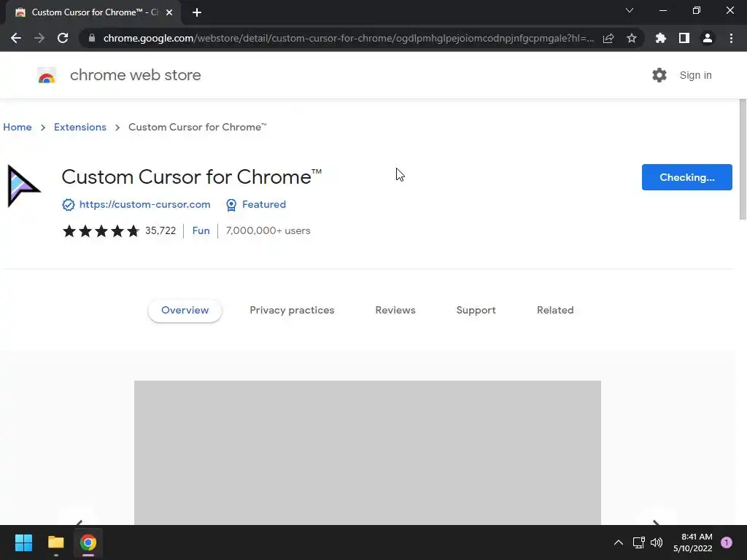The height and width of the screenshot is (560, 747).
Task: Share this page icon in address bar
Action: 608,38
